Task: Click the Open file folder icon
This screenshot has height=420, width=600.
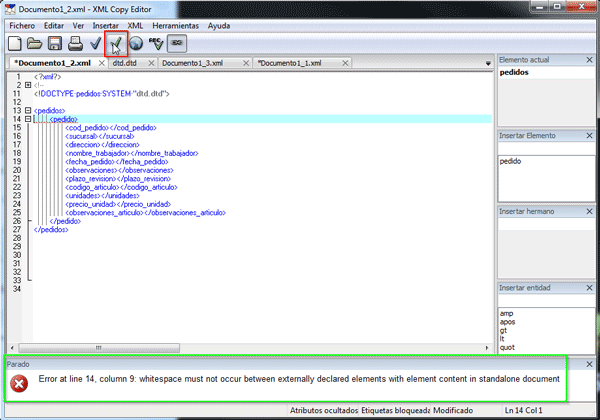Action: click(x=35, y=43)
